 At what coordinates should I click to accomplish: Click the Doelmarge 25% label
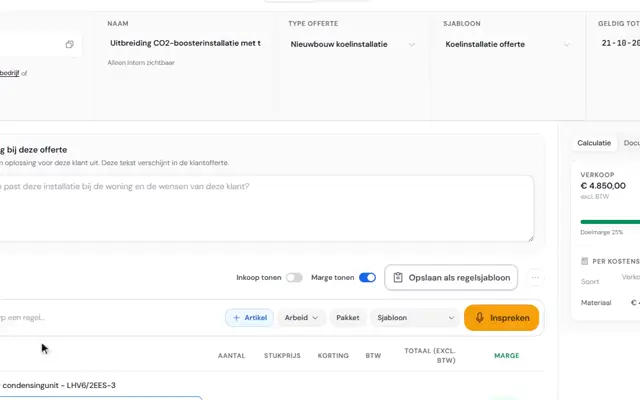pos(601,232)
